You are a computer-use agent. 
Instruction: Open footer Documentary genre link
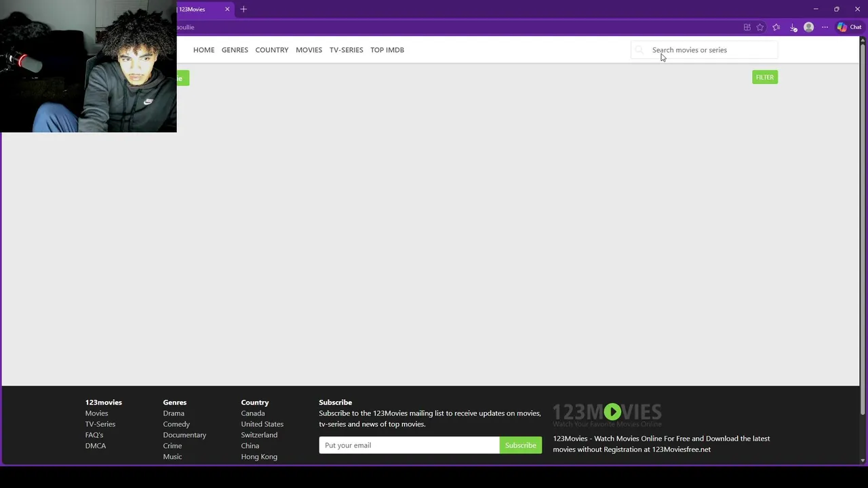(184, 435)
